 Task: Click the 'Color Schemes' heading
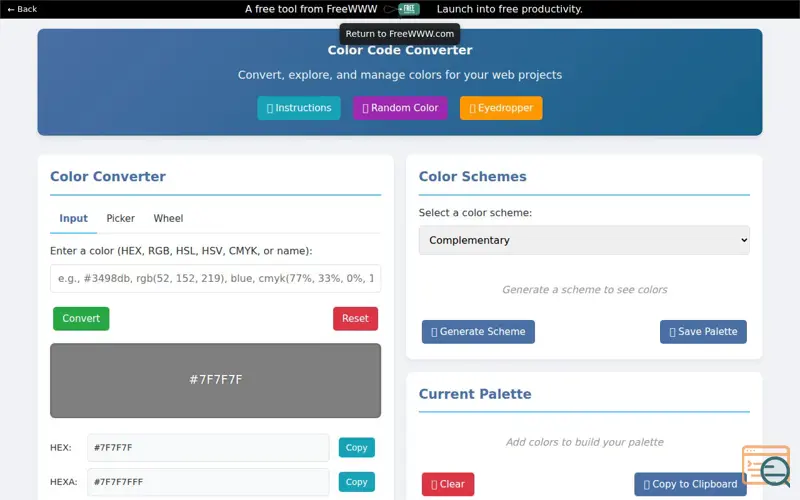pos(472,177)
